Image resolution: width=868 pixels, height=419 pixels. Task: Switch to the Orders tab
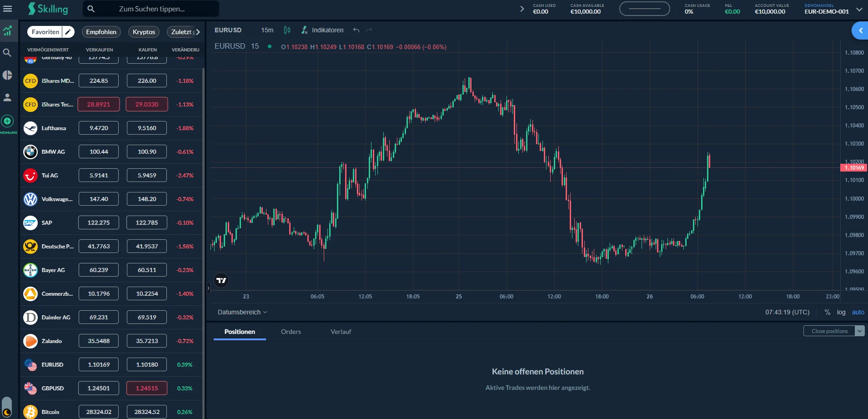291,332
